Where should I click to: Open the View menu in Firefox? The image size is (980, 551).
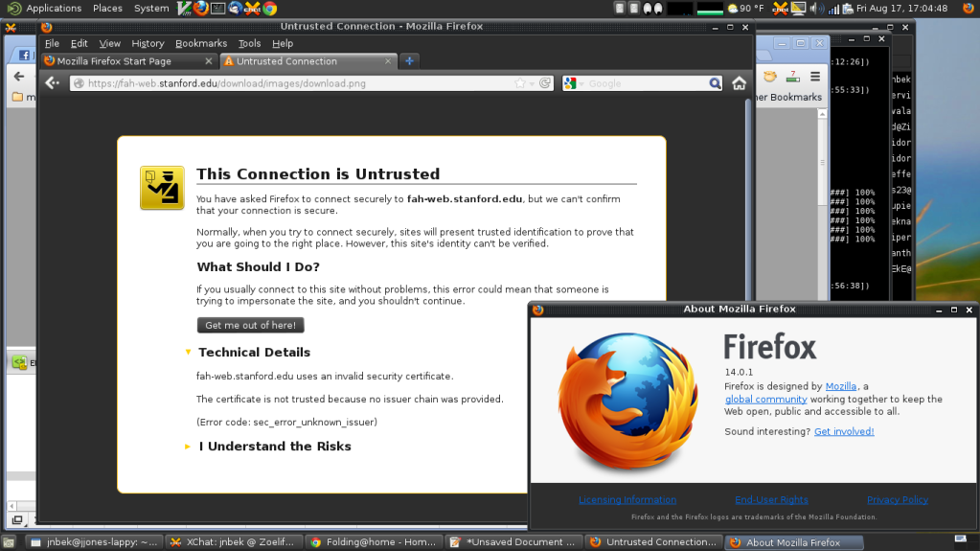tap(109, 43)
